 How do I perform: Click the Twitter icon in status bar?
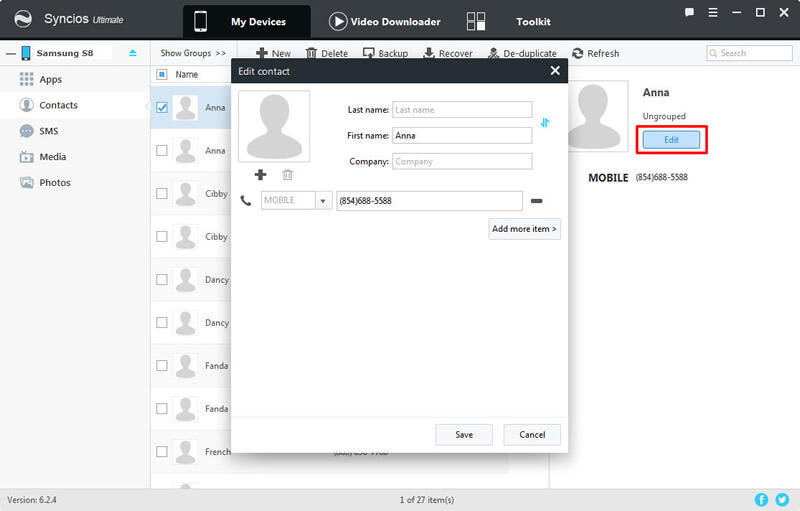pyautogui.click(x=782, y=499)
